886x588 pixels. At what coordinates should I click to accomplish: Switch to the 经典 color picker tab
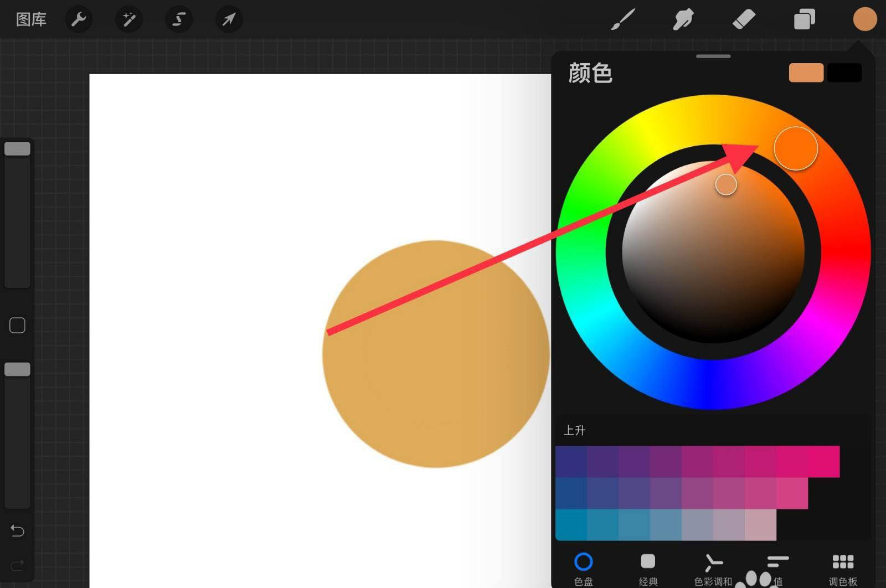[x=648, y=565]
